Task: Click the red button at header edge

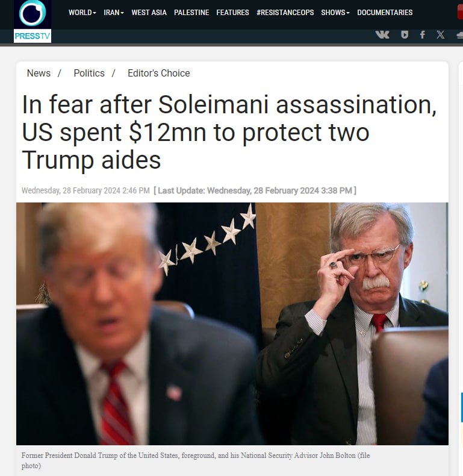Action: (x=460, y=13)
